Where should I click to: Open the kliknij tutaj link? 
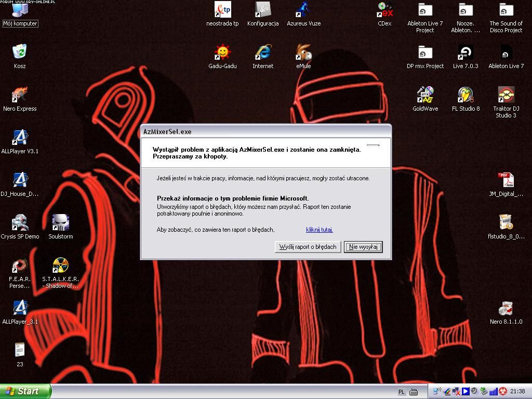320,230
